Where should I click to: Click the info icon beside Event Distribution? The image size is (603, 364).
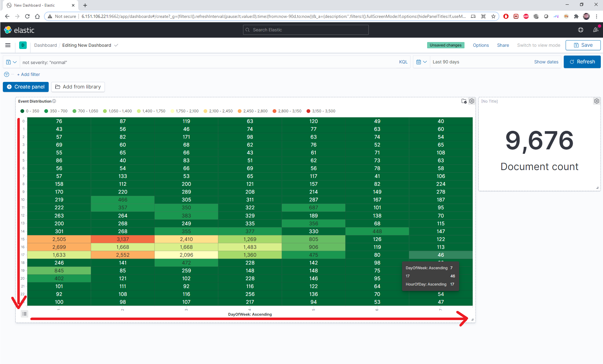point(54,101)
